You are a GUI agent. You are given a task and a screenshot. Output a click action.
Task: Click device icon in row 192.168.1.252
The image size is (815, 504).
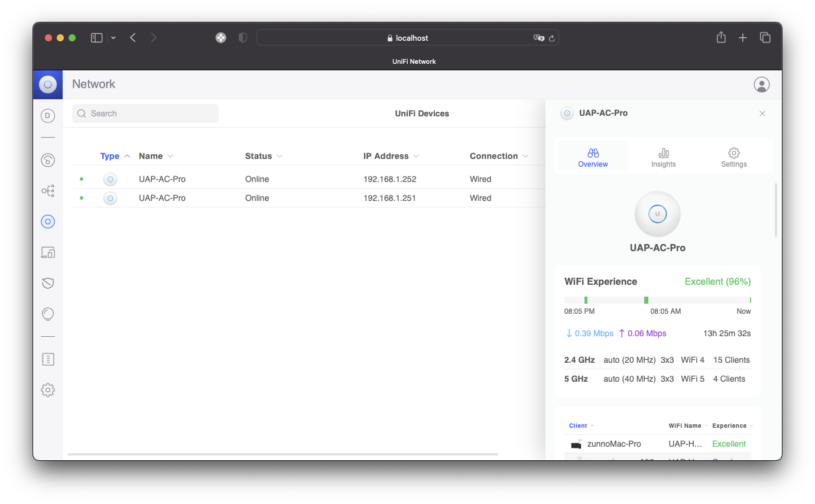click(110, 179)
